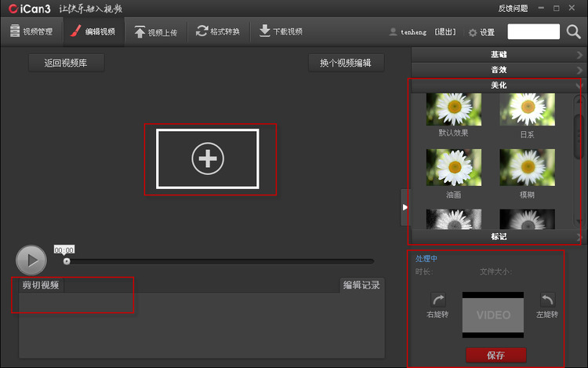The width and height of the screenshot is (588, 368).
Task: Expand the 基础 section
Action: click(x=497, y=55)
